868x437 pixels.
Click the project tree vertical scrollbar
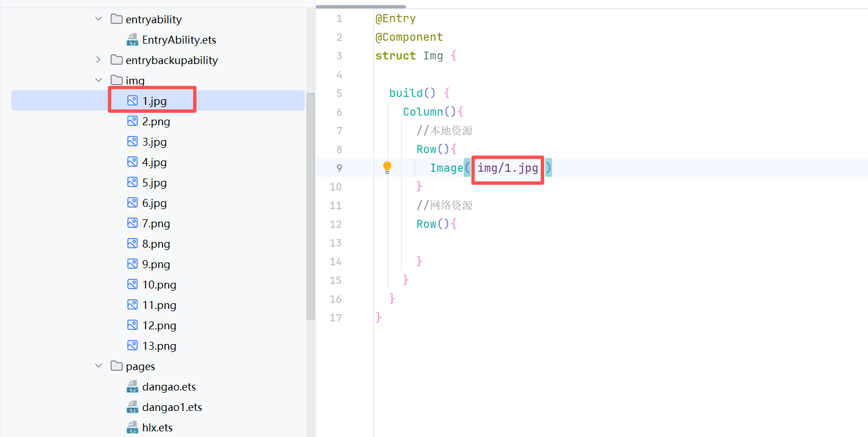click(310, 204)
